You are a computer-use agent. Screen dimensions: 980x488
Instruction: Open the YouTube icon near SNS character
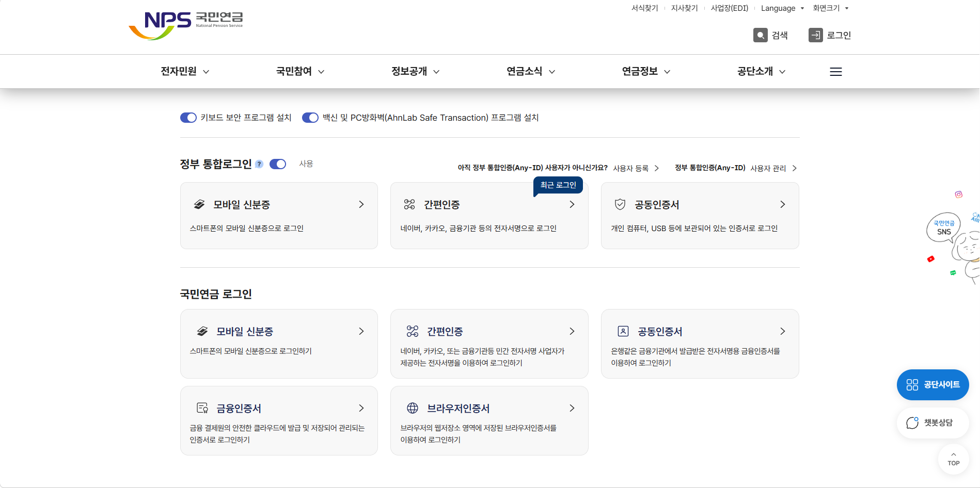click(x=930, y=259)
